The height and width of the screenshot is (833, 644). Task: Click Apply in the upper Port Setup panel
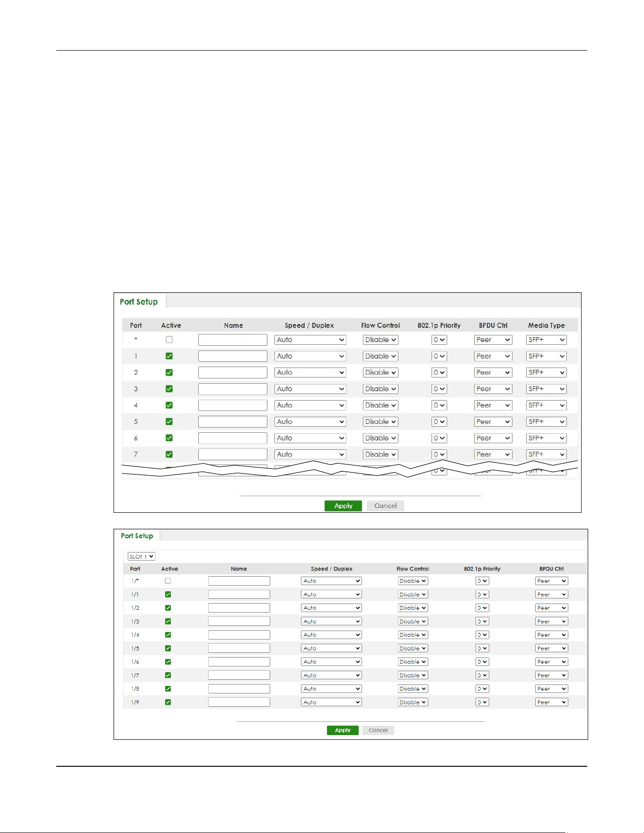pos(343,506)
